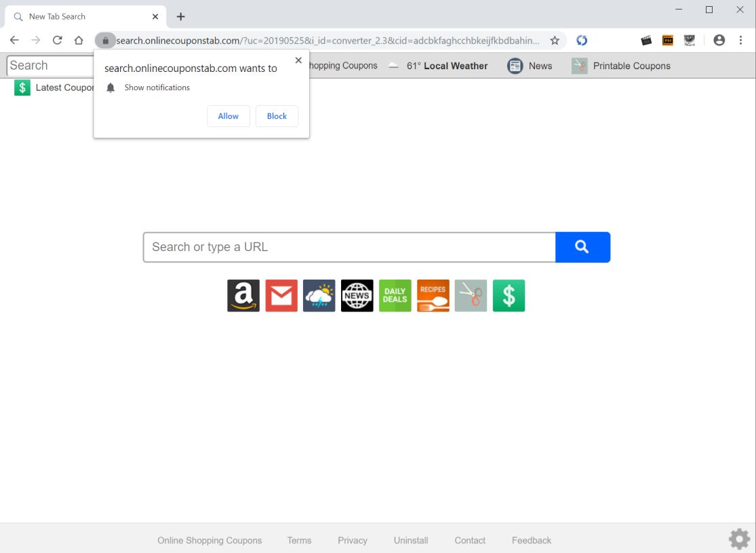Select the New Tab Search tab

[85, 17]
